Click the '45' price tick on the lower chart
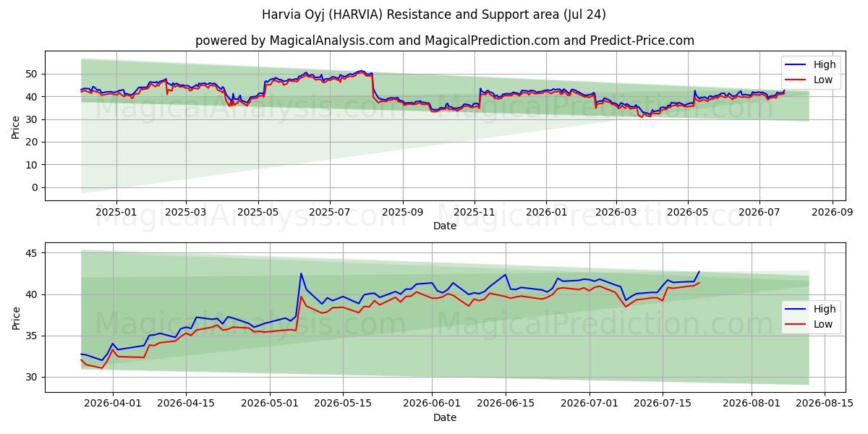 pyautogui.click(x=33, y=253)
